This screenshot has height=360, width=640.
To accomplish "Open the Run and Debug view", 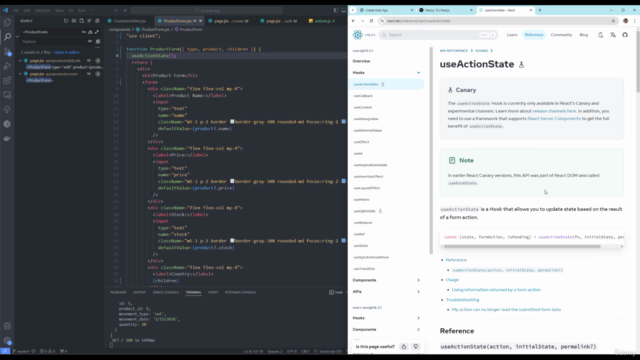I will tap(7, 66).
